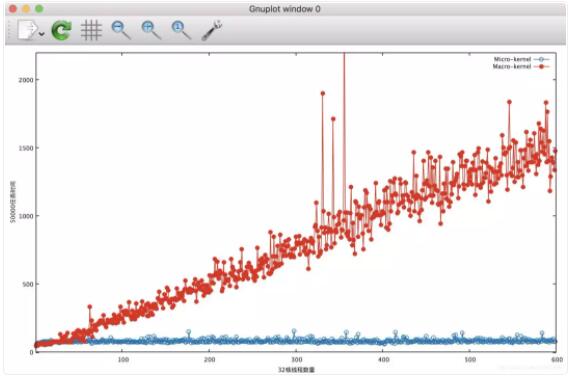Minimize the window with yellow button

pos(26,9)
